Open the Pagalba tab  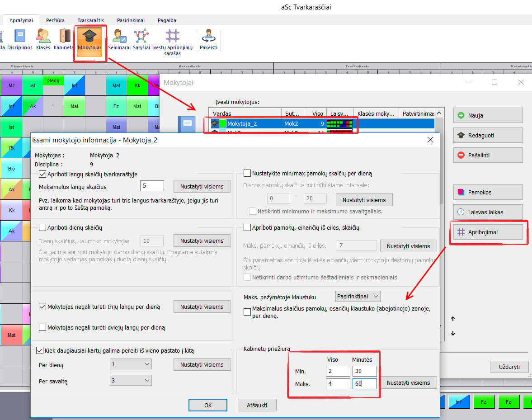167,20
